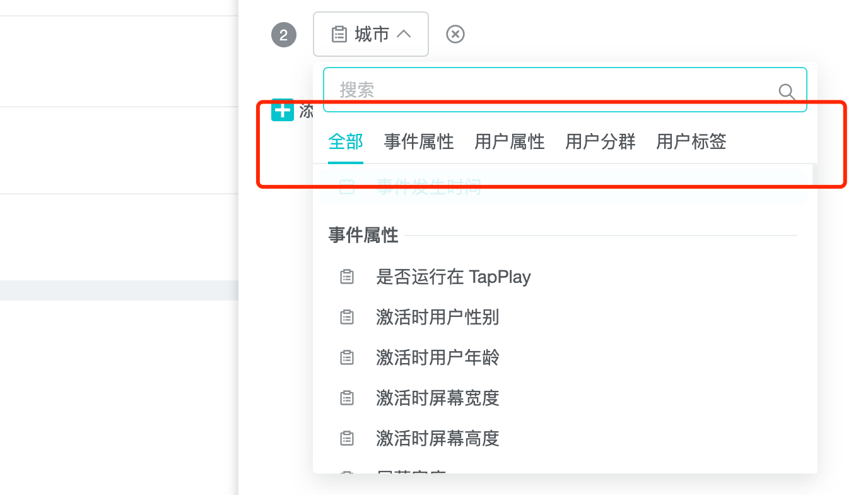This screenshot has height=495, width=868.
Task: Choose the 激活时屏幕高度 property
Action: click(x=438, y=438)
